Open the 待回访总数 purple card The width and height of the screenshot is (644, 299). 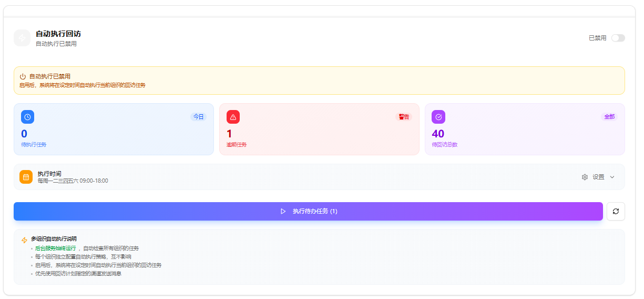pyautogui.click(x=525, y=129)
